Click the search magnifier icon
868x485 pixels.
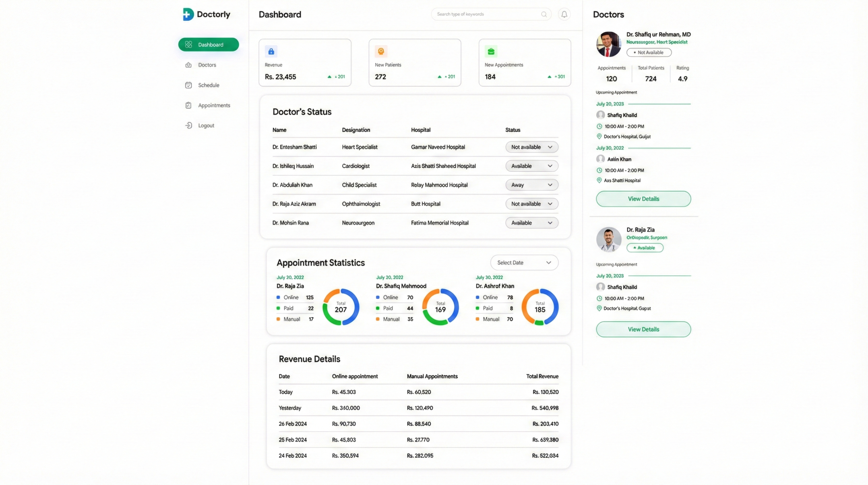tap(544, 14)
